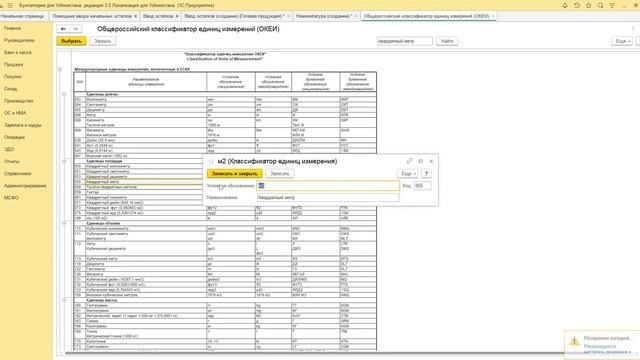640x360 pixels.
Task: Open 'Операции' section in sidebar
Action: click(x=14, y=137)
